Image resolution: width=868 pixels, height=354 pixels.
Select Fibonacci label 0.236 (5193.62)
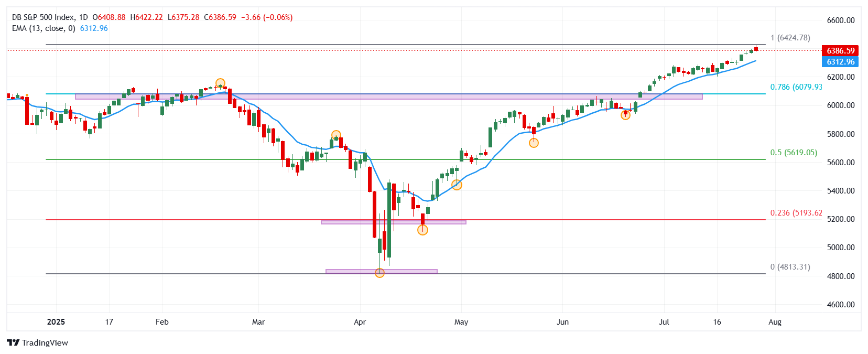pos(796,213)
